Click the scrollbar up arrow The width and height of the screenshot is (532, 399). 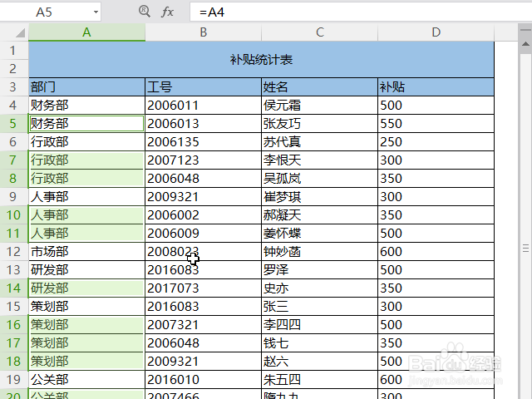(x=525, y=44)
